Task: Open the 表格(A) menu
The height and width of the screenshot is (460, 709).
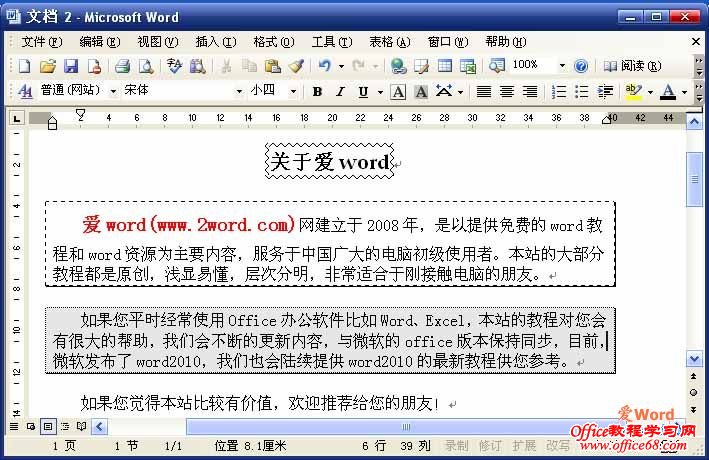Action: (x=389, y=42)
